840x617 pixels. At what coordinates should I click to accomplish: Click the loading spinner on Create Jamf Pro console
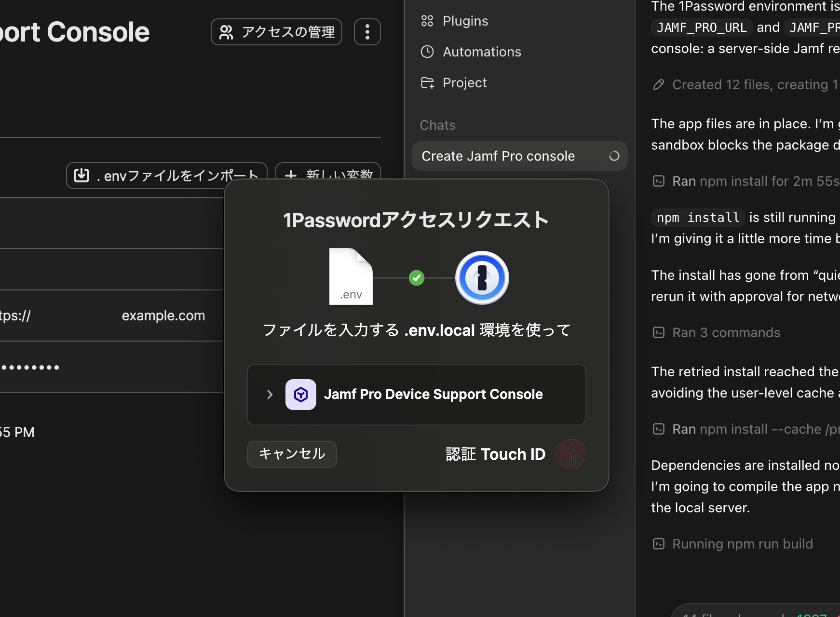coord(614,156)
